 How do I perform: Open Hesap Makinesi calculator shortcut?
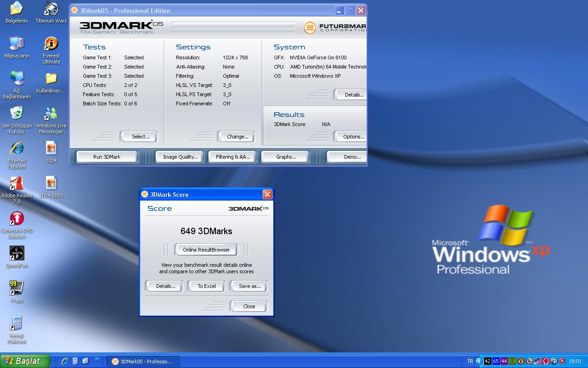click(17, 329)
